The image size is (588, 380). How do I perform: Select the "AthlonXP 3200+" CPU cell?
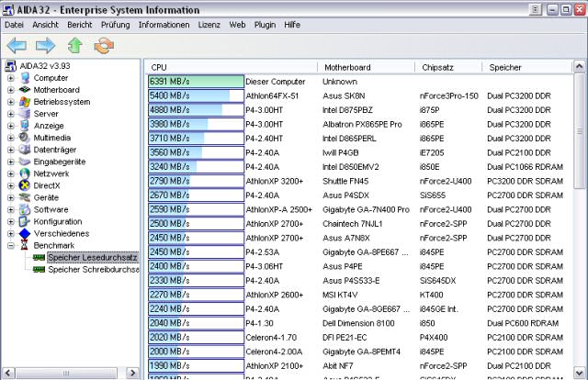point(275,181)
